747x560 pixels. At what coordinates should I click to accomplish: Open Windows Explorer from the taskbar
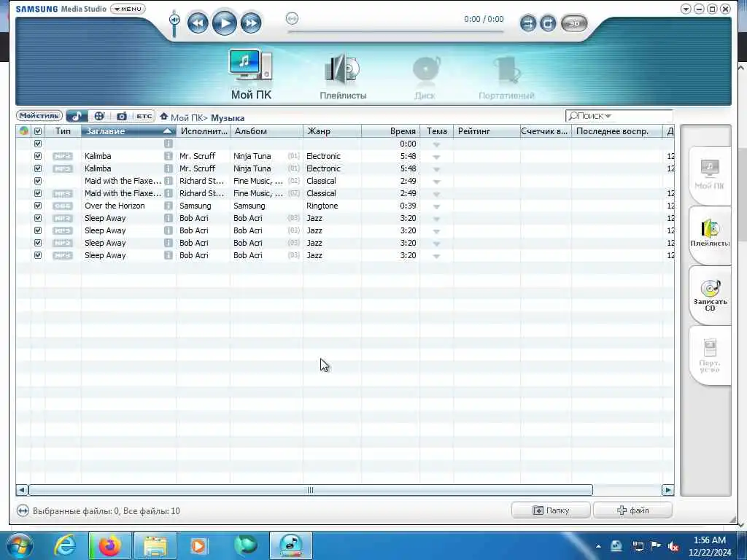pos(155,545)
